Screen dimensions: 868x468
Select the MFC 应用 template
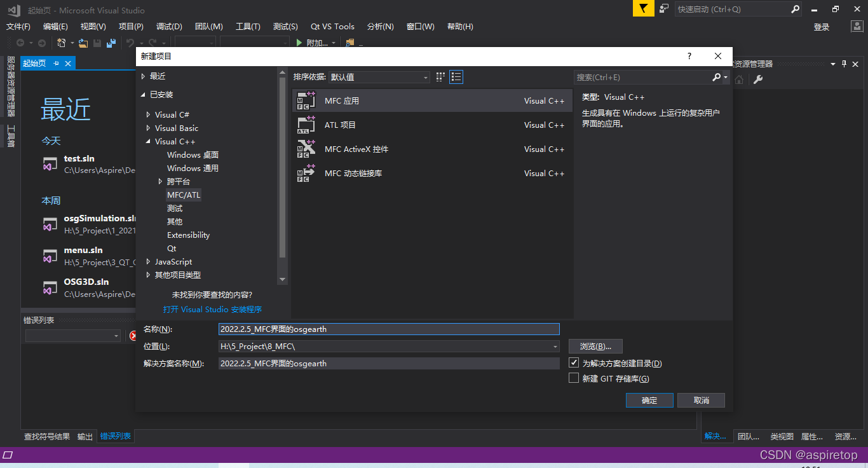point(431,100)
